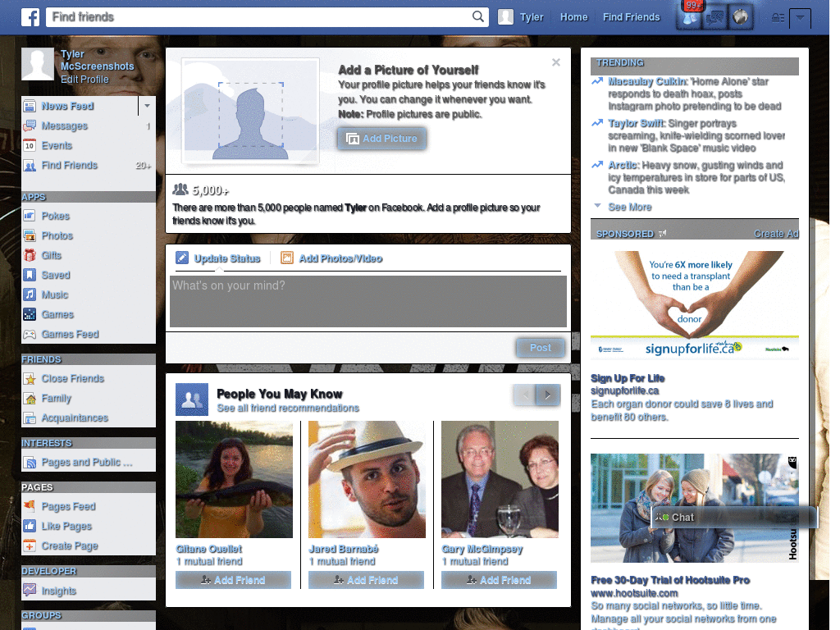Click the Pokes app icon
Screen dimensions: 840x630
[30, 216]
